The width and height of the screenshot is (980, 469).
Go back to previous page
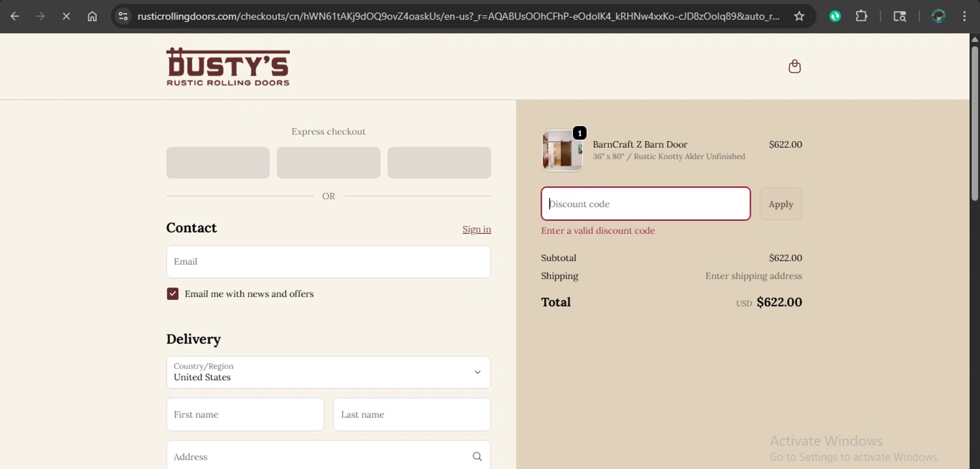[x=14, y=16]
